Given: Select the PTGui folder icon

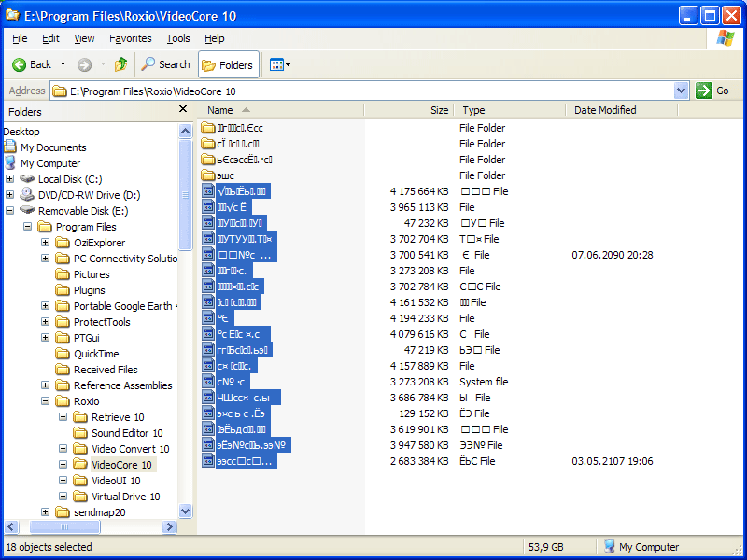Looking at the screenshot, I should (63, 338).
